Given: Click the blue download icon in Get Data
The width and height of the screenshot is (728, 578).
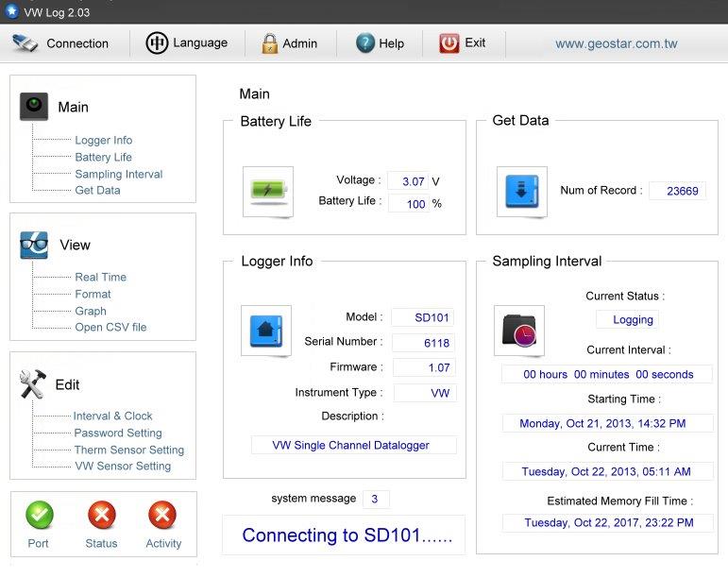Looking at the screenshot, I should coord(521,192).
